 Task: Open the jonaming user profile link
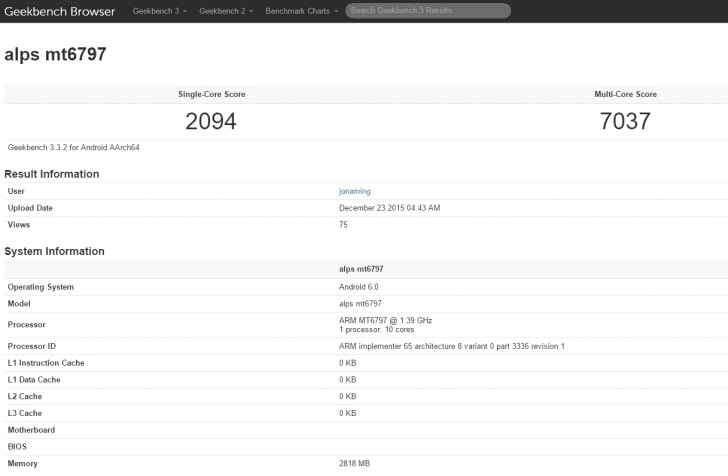pos(355,191)
